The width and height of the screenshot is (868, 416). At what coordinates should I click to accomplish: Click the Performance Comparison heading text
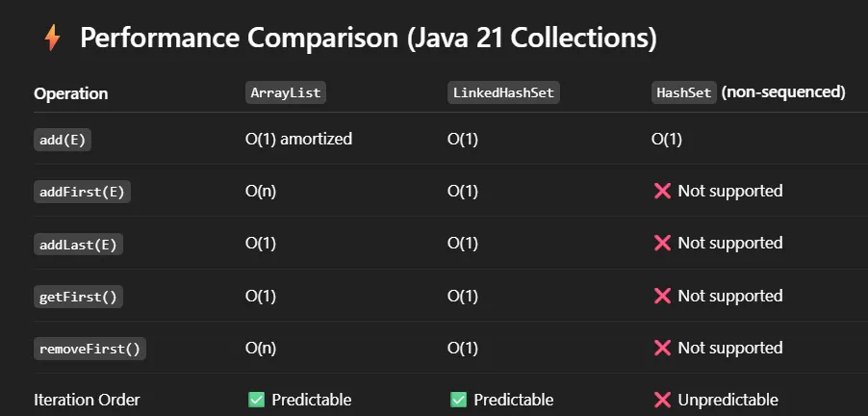(369, 39)
